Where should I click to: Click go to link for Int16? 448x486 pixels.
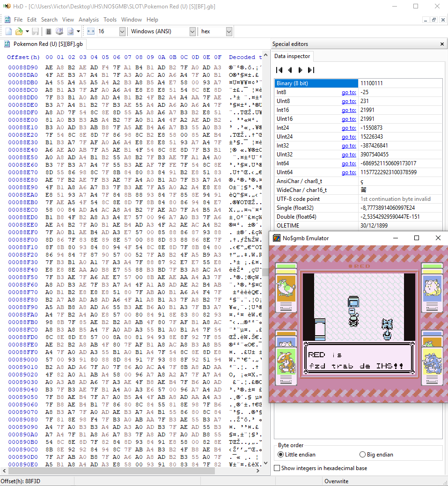349,110
